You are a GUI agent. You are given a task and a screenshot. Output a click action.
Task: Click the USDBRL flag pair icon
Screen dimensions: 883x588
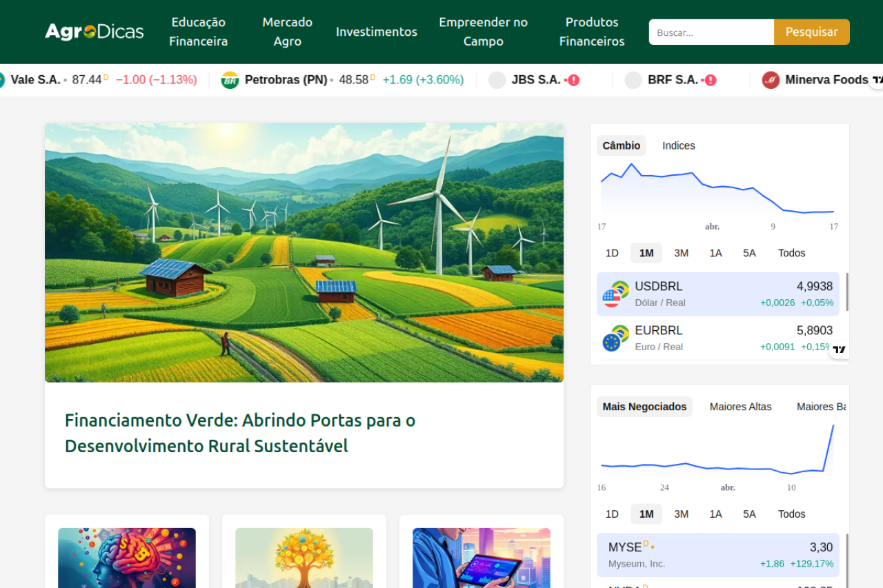click(615, 294)
